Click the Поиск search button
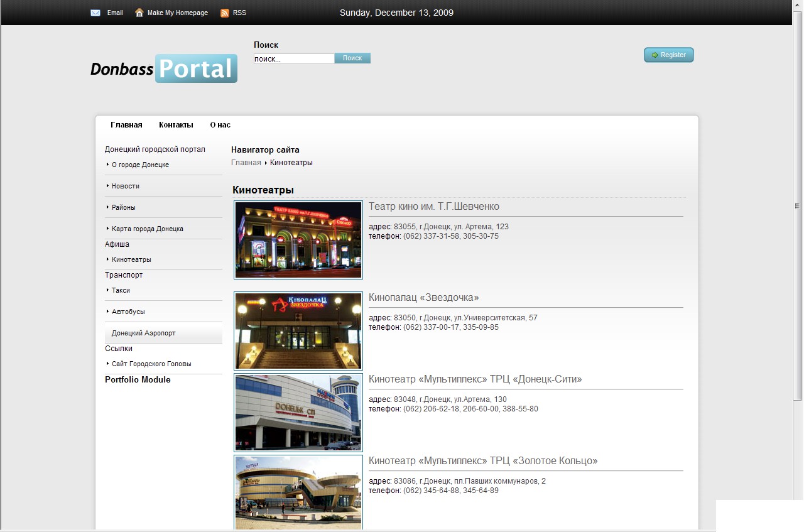 tap(352, 58)
